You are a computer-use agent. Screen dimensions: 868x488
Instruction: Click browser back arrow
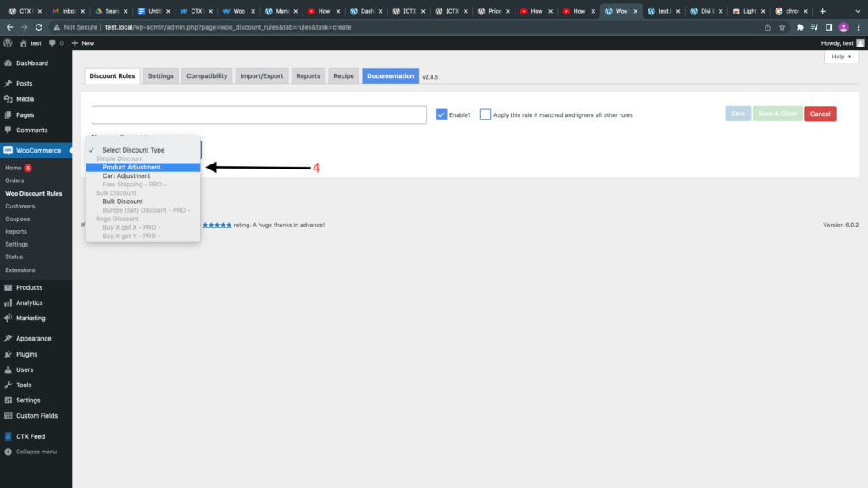[10, 26]
